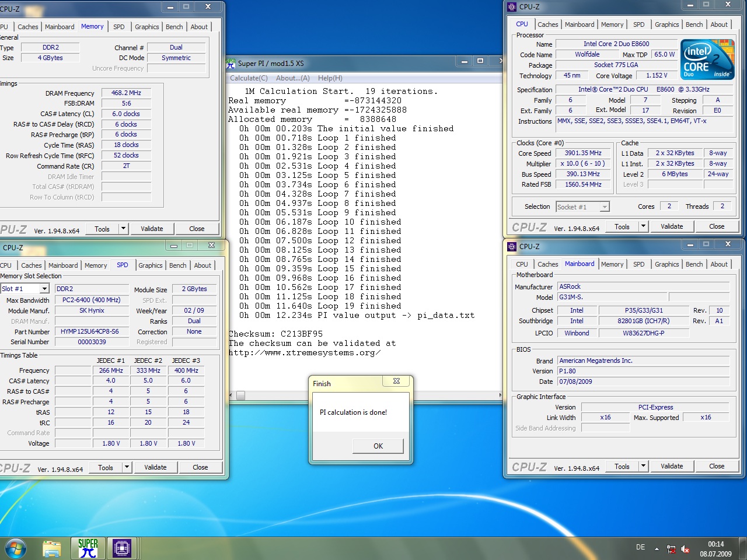Select Graphics tab in Memory window
747x560 pixels.
tap(147, 27)
